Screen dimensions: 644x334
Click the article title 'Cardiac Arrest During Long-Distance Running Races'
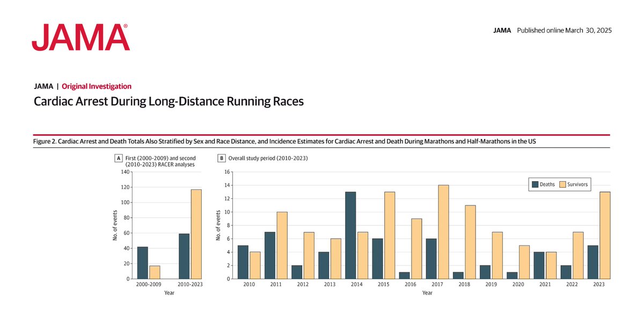click(169, 101)
